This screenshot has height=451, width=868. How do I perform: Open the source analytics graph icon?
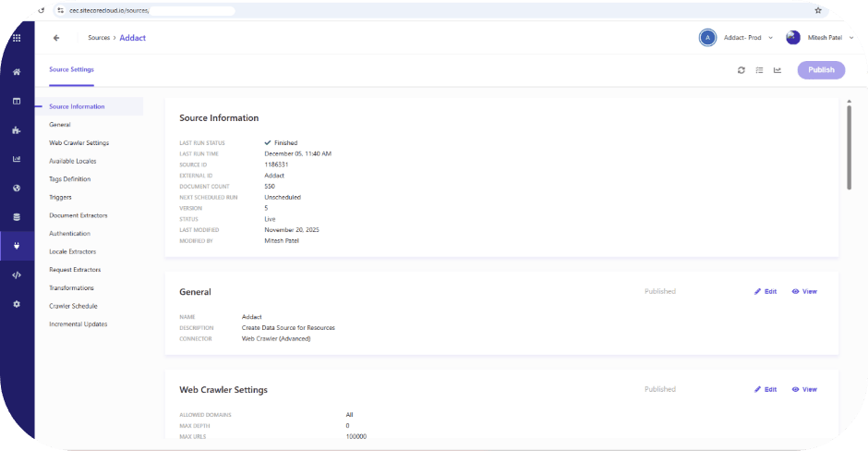778,70
